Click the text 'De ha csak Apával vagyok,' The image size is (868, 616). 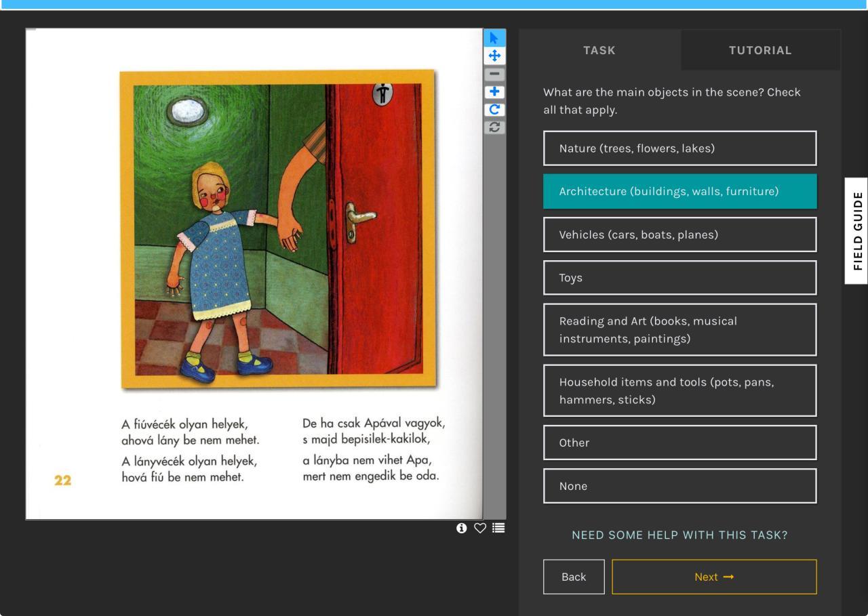[374, 424]
